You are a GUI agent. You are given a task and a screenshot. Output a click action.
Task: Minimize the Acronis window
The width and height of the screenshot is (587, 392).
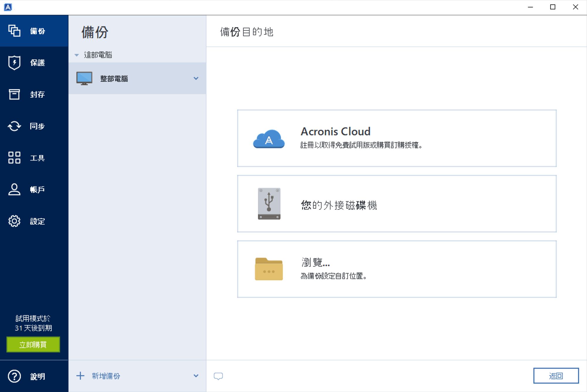tap(530, 7)
